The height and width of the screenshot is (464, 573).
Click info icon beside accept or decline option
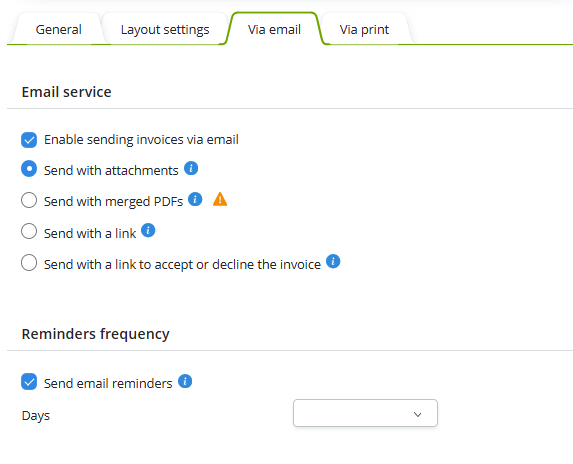[333, 261]
